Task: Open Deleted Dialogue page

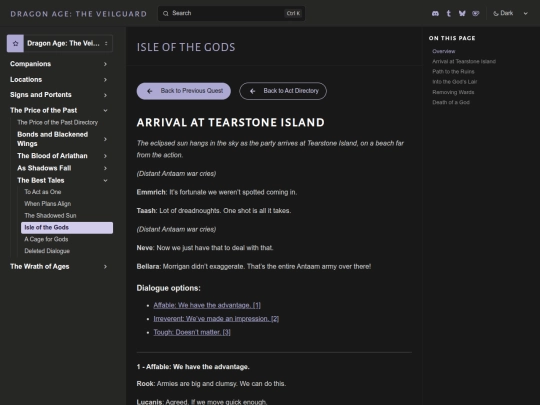Action: (x=47, y=251)
